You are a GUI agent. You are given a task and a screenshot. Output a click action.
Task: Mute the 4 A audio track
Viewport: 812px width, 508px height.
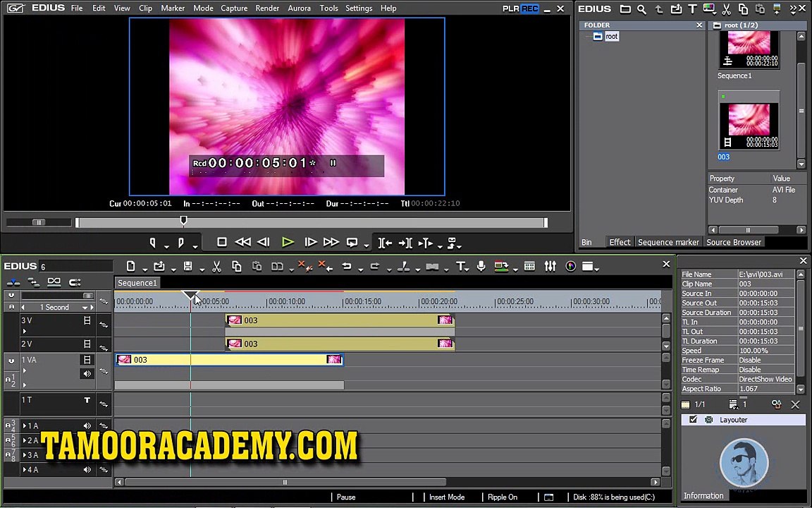[87, 470]
